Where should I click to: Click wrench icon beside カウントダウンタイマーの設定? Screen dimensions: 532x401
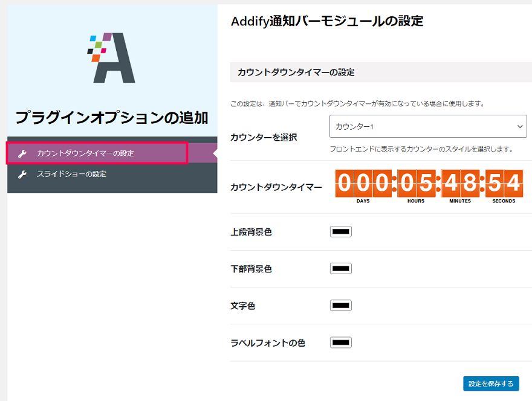(x=22, y=153)
